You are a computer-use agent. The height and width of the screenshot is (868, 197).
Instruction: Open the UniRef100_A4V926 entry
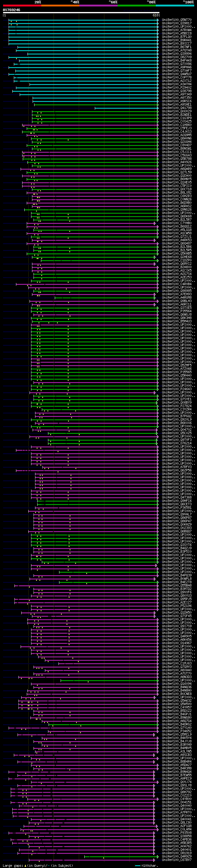[177, 162]
